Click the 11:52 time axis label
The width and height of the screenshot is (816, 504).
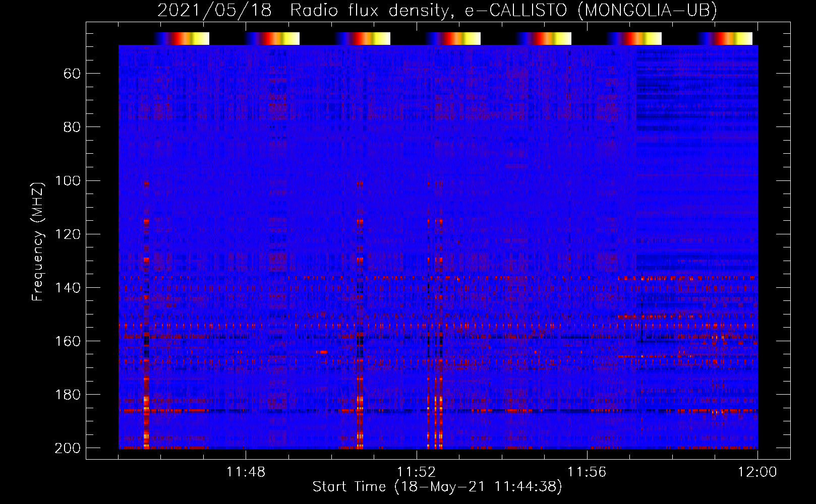coord(416,472)
